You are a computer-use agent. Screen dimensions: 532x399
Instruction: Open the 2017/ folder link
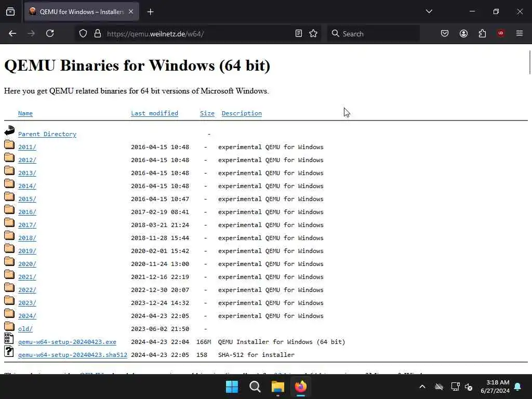pyautogui.click(x=27, y=225)
